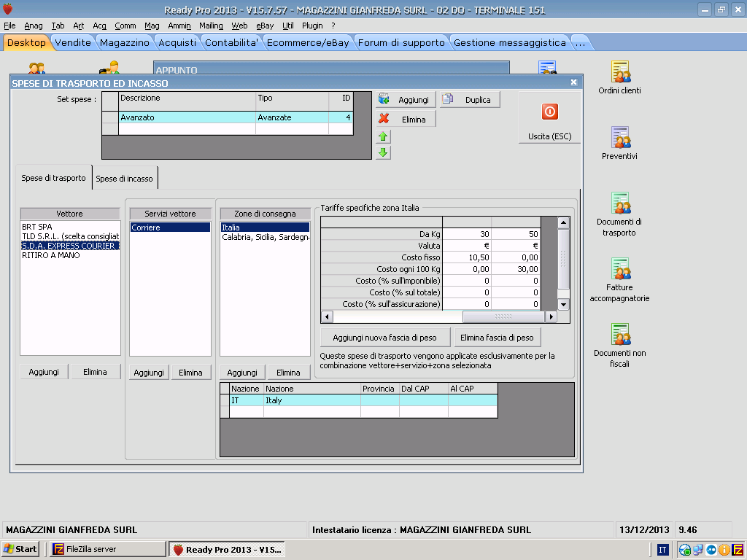Click the orange info icon in the system tray
Screen dimensions: 747x560
[724, 550]
